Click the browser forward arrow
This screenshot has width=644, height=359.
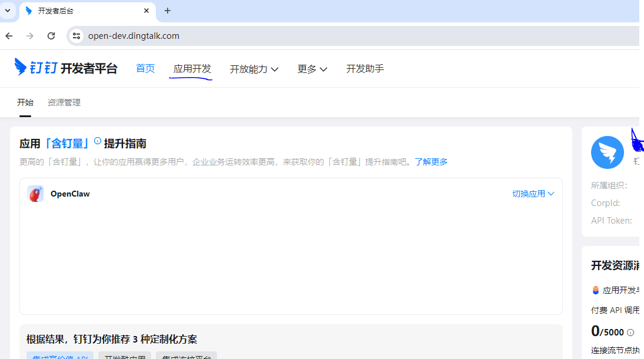(x=29, y=35)
